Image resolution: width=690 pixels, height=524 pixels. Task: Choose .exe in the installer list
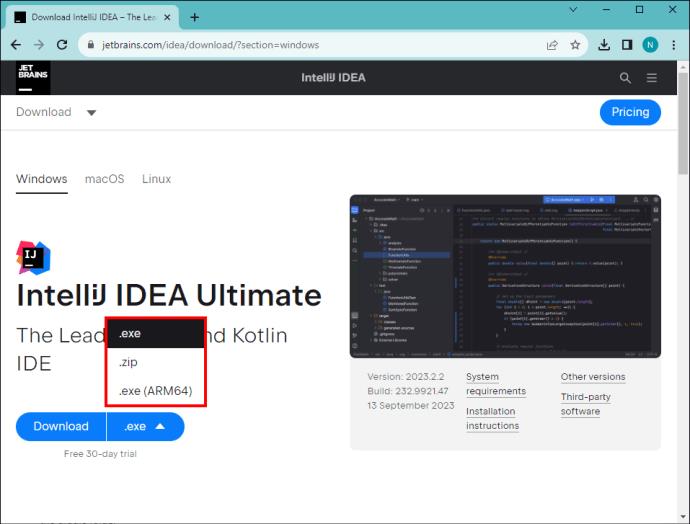click(156, 333)
